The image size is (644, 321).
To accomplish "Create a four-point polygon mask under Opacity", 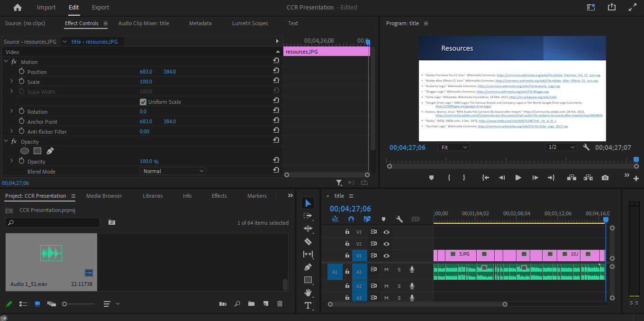I will (37, 151).
